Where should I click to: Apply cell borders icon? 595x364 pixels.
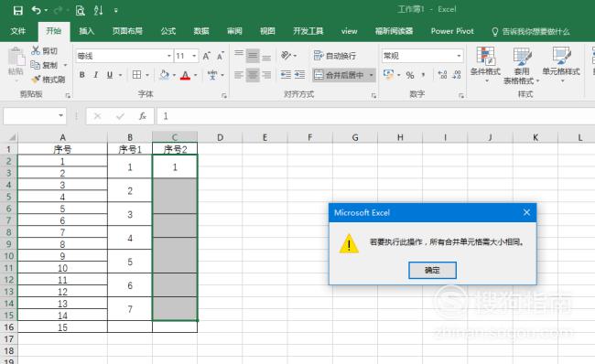tap(136, 75)
